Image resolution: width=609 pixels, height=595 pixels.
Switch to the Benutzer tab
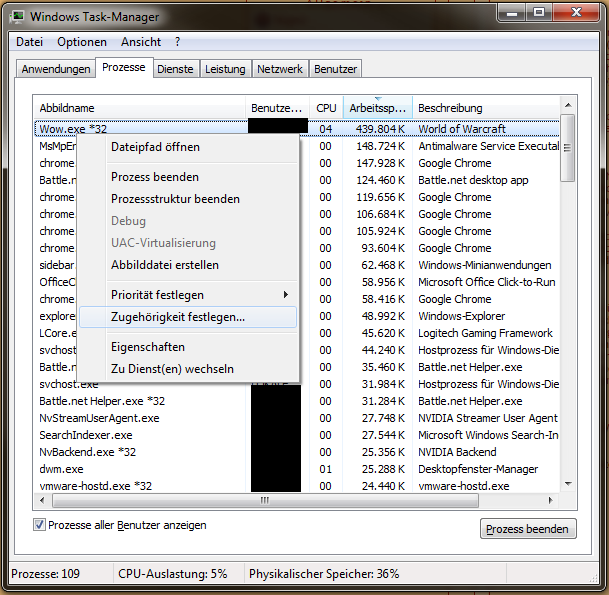[x=336, y=69]
